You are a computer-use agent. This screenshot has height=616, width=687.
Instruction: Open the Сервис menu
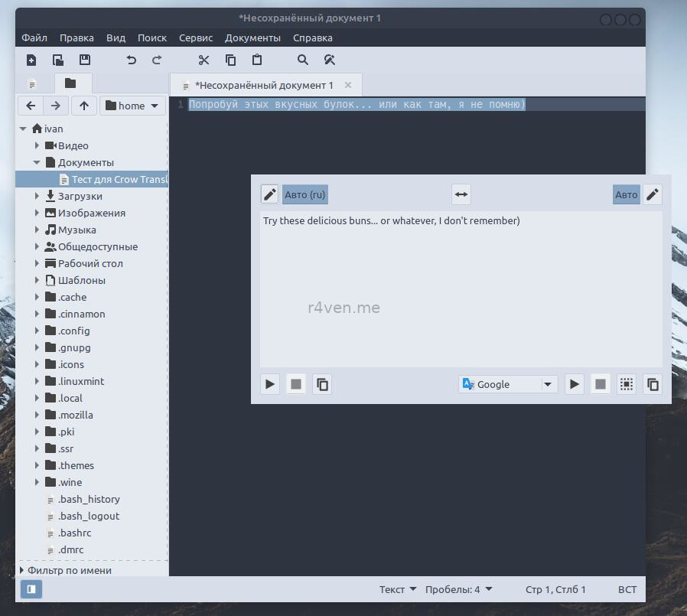[x=196, y=37]
